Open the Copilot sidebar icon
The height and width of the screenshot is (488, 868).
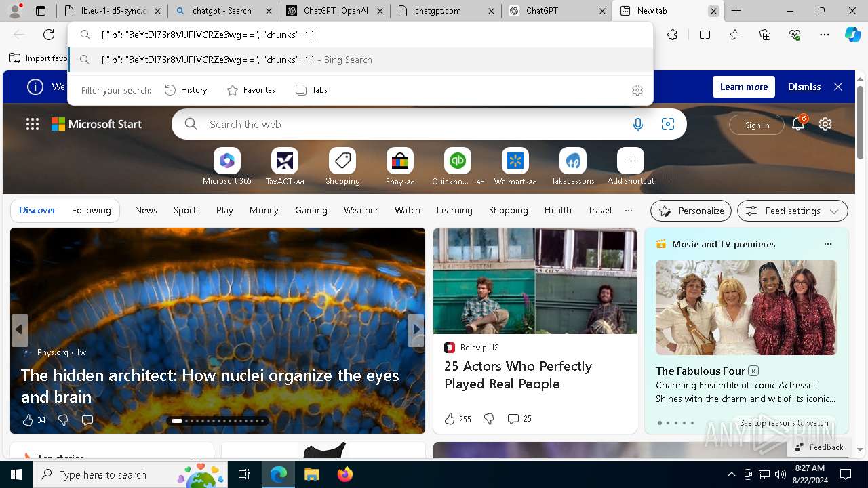852,35
